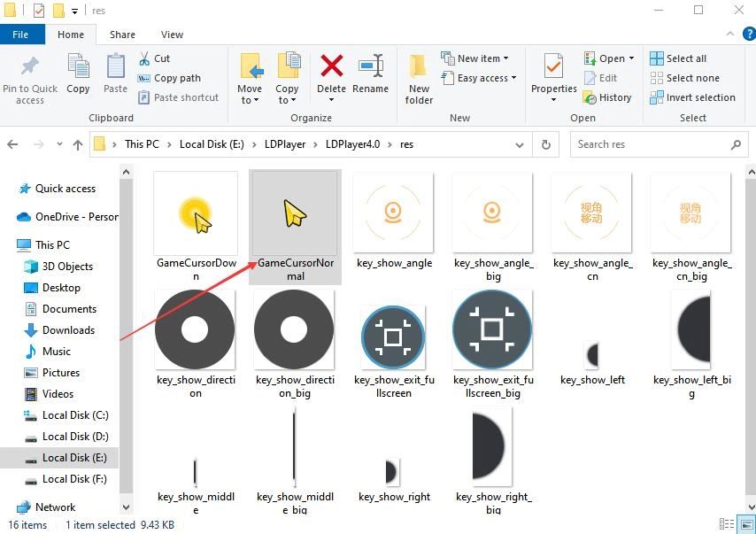Click Open in the ribbon Open group
The image size is (756, 534).
pos(609,58)
